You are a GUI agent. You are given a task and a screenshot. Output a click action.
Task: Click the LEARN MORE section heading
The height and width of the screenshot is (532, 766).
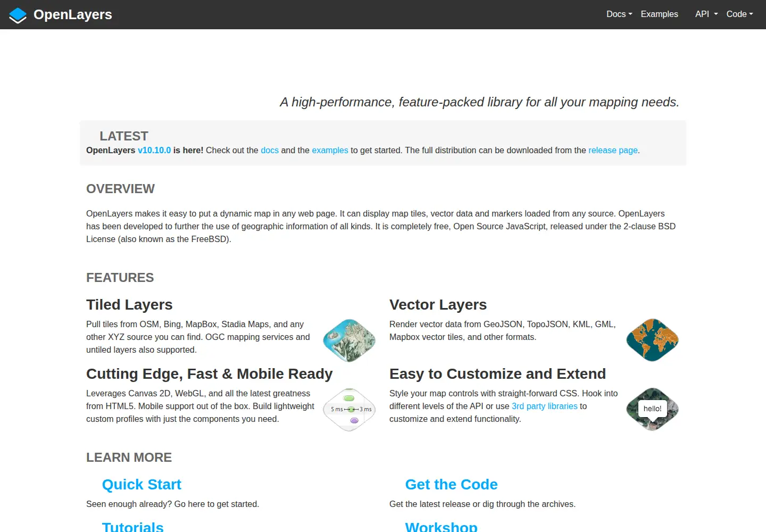tap(129, 458)
